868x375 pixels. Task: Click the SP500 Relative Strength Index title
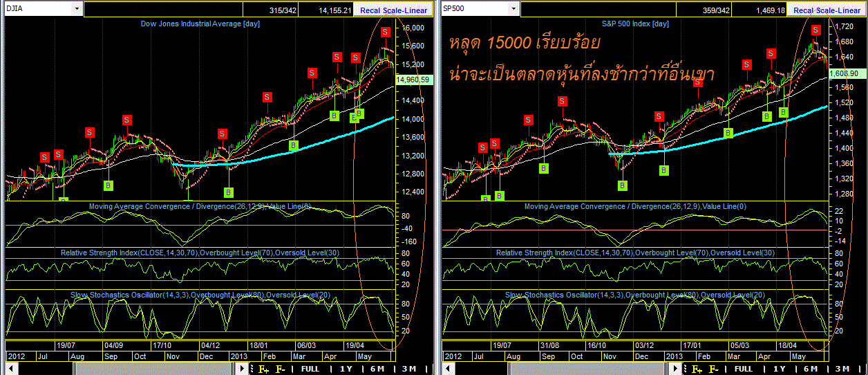pyautogui.click(x=636, y=253)
